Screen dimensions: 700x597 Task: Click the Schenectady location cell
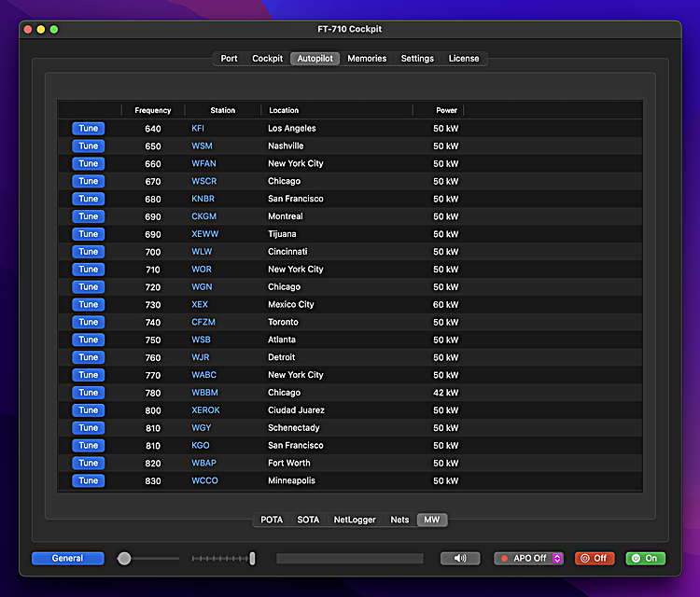294,428
